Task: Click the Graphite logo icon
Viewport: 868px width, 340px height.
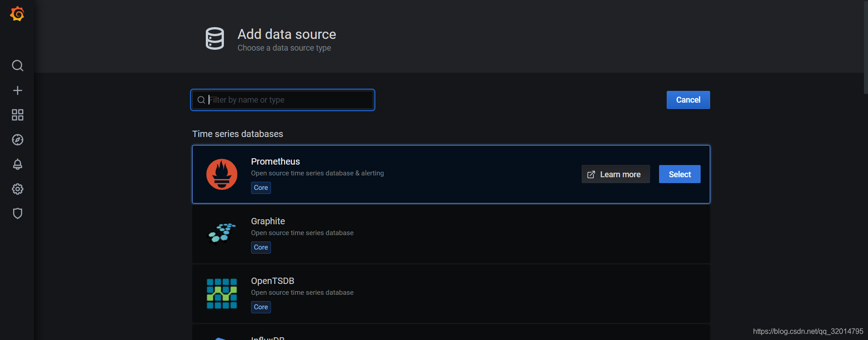Action: (222, 233)
